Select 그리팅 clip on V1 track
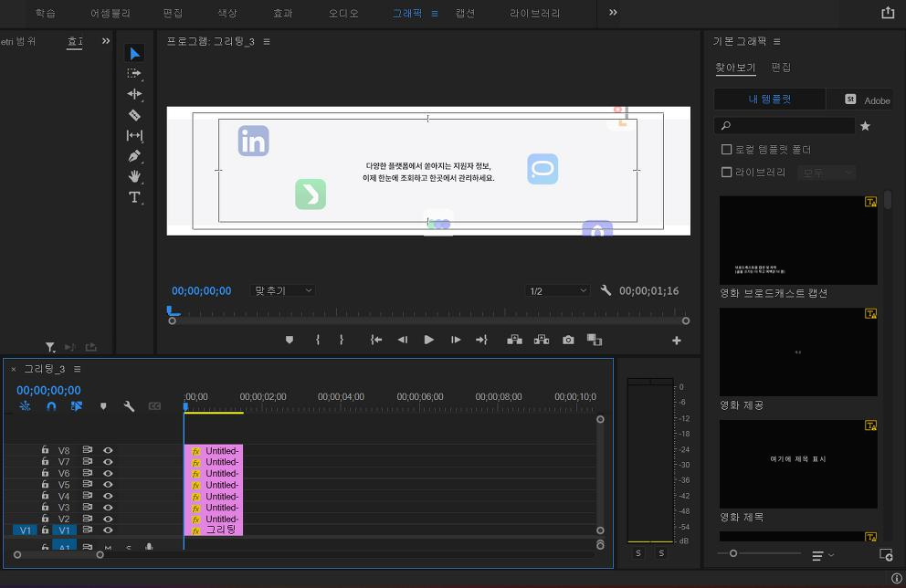 pyautogui.click(x=213, y=530)
